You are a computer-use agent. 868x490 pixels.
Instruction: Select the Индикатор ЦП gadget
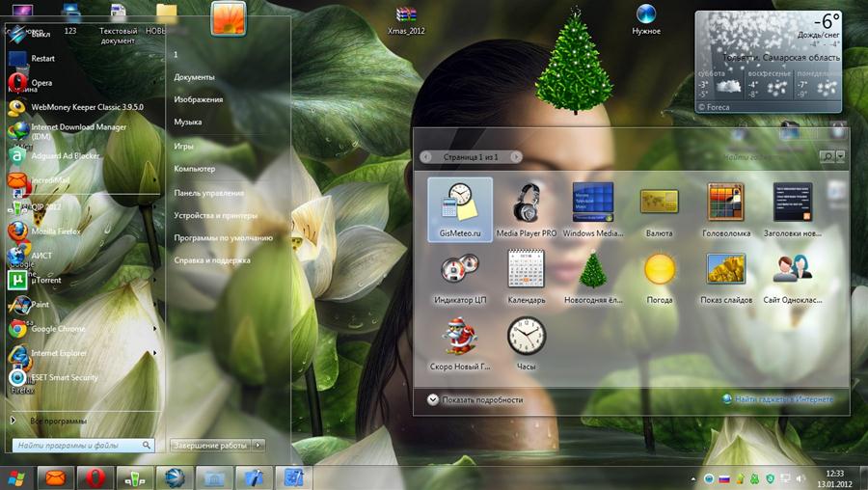[460, 275]
